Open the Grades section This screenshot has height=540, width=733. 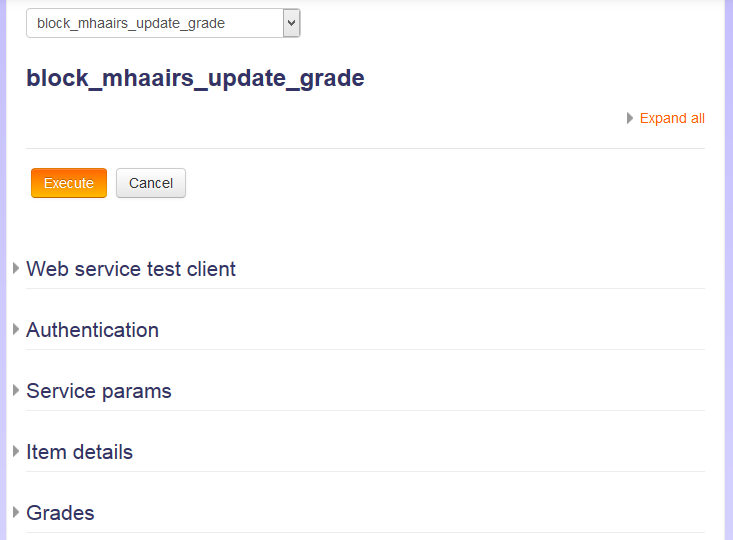[60, 513]
